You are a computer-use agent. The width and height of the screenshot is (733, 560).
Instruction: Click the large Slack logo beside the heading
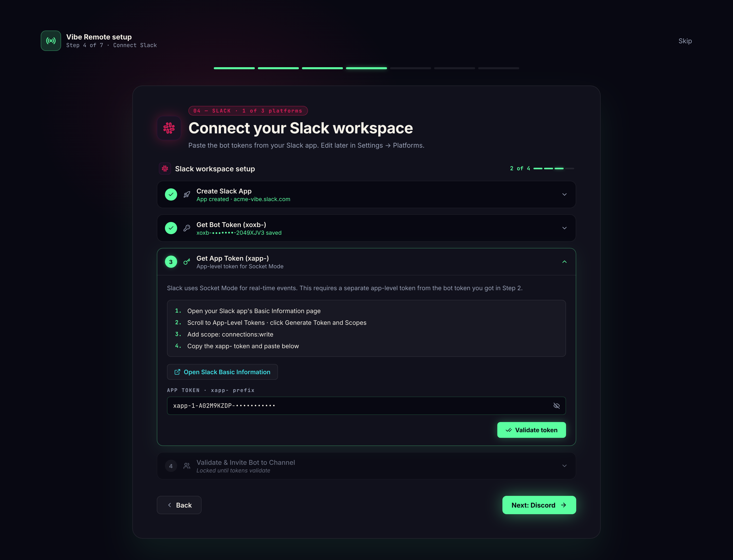click(169, 128)
